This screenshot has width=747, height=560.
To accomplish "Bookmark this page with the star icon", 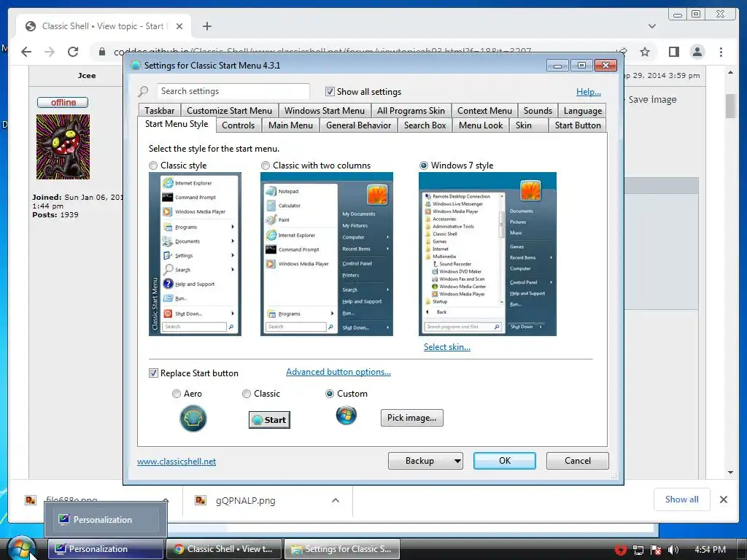I will pyautogui.click(x=645, y=52).
